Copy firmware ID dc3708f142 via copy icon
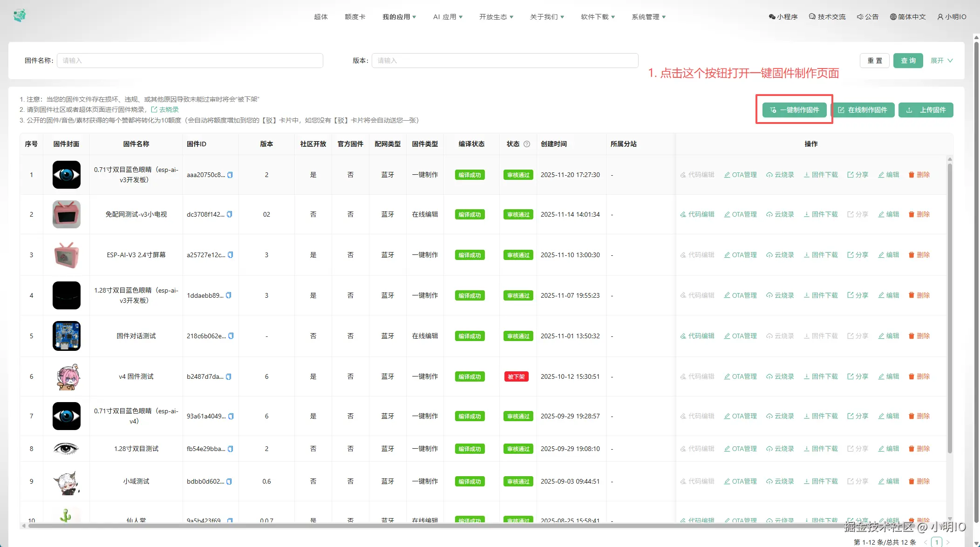The image size is (980, 547). [229, 215]
